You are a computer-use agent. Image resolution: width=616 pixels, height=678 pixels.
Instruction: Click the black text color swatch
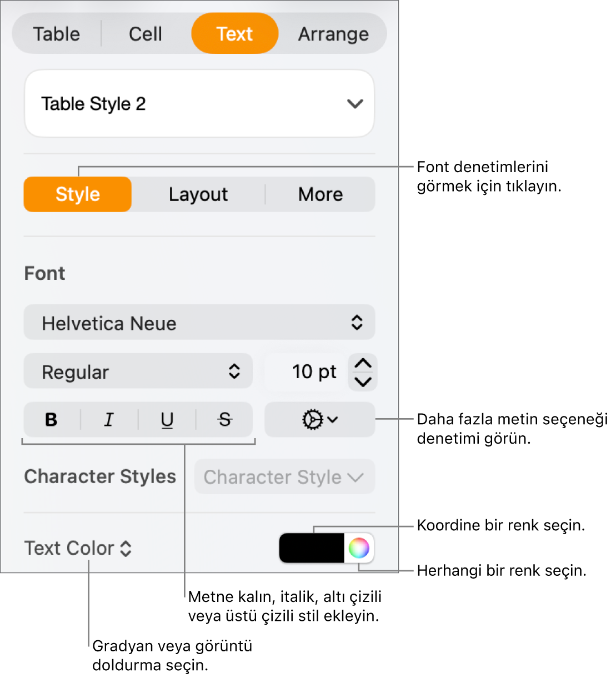(x=312, y=548)
